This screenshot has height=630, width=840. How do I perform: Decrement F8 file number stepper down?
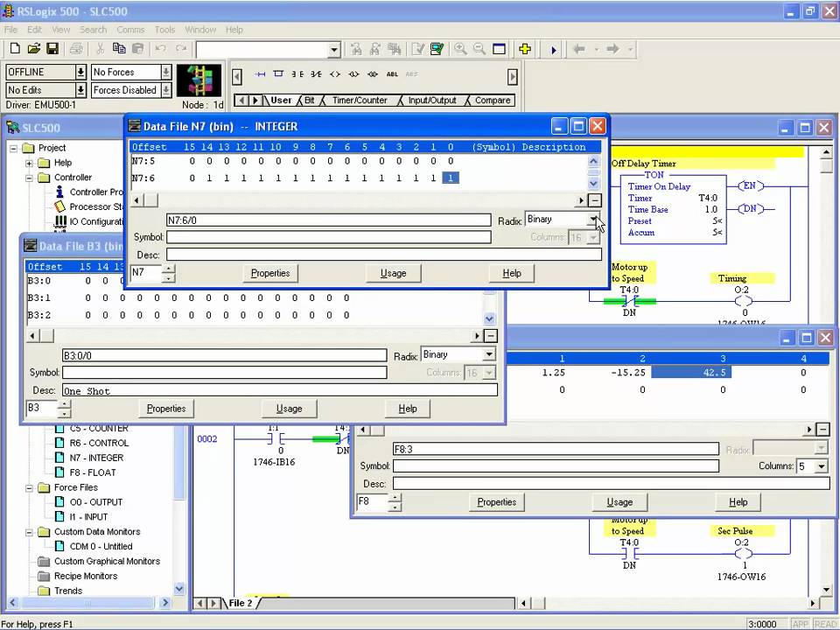(x=395, y=507)
